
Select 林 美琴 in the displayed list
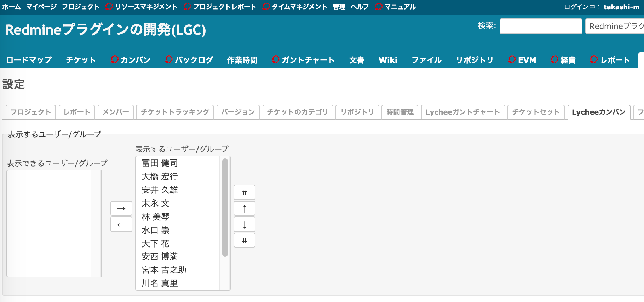coord(156,217)
